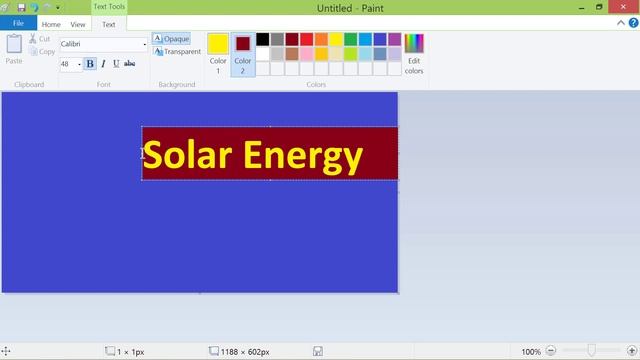Expand the font size dropdown arrow
This screenshot has height=360, width=640.
coord(79,64)
